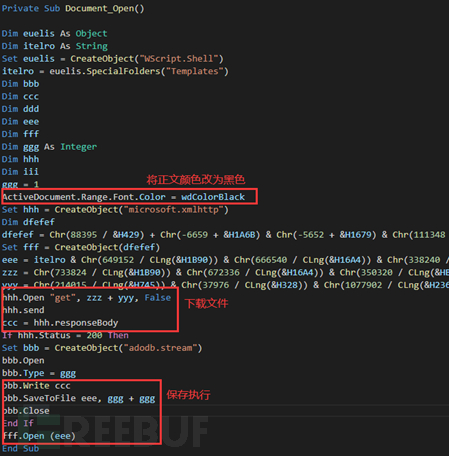Click the CreateObject("WScript.Shell") line

tap(113, 59)
